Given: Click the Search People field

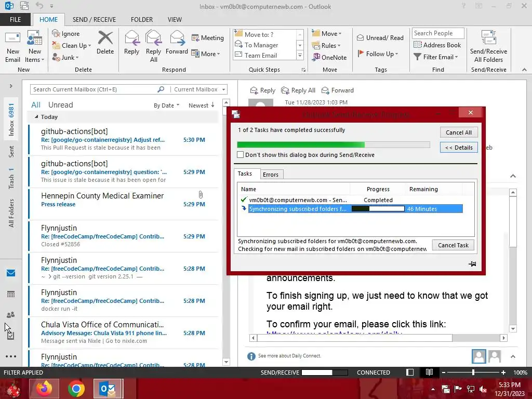Looking at the screenshot, I should [437, 33].
